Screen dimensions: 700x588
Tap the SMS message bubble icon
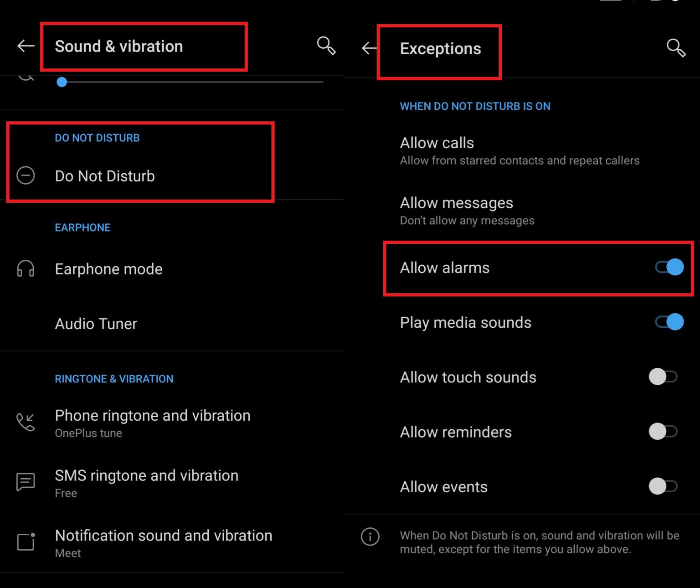click(x=26, y=482)
